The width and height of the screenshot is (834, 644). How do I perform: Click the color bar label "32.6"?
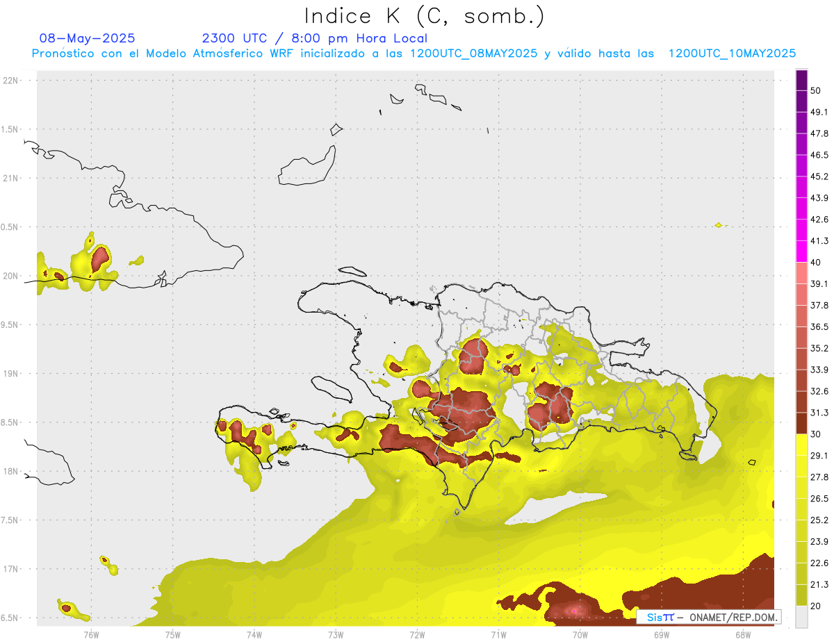click(819, 391)
